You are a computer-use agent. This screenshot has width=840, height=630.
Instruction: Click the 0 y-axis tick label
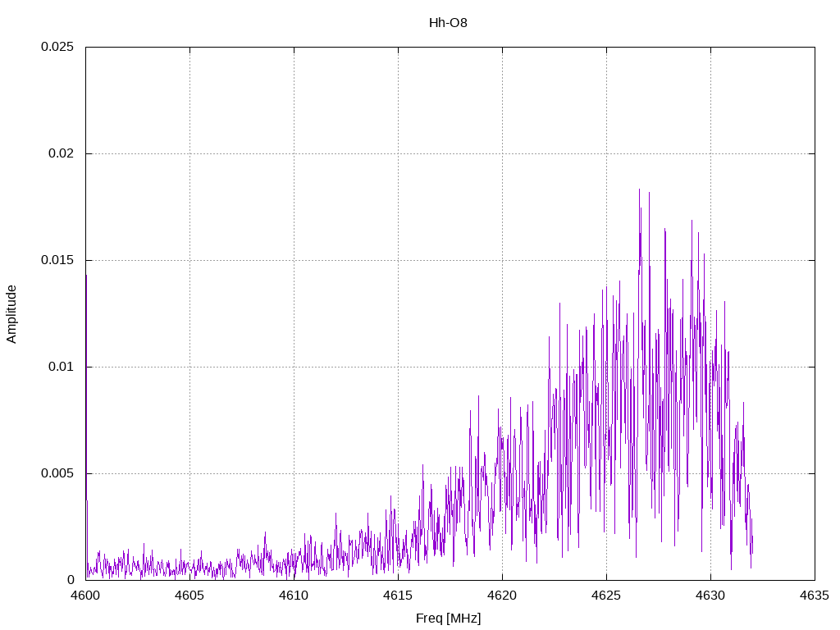tap(71, 580)
